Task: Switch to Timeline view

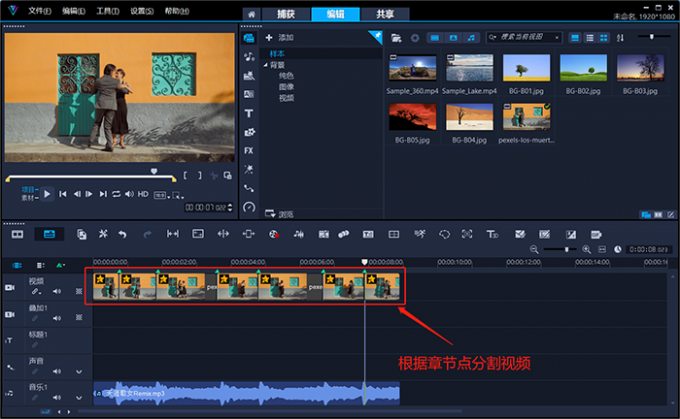Action: tap(49, 234)
